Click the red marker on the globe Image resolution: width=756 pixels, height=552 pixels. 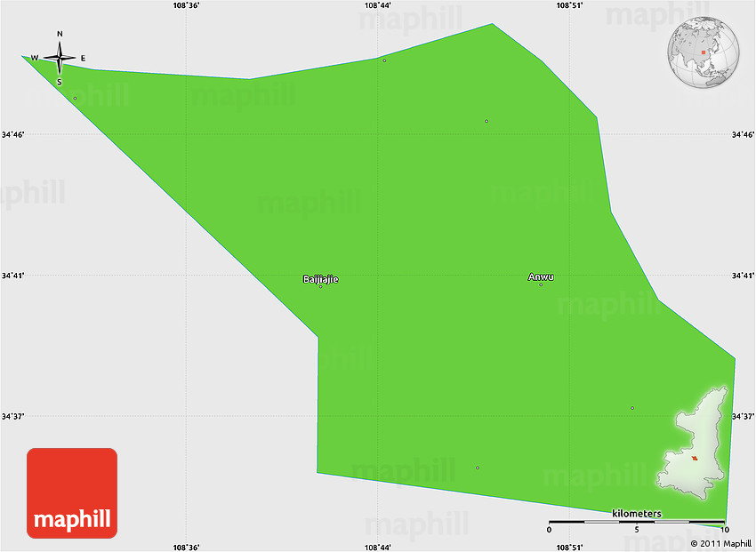pos(704,52)
